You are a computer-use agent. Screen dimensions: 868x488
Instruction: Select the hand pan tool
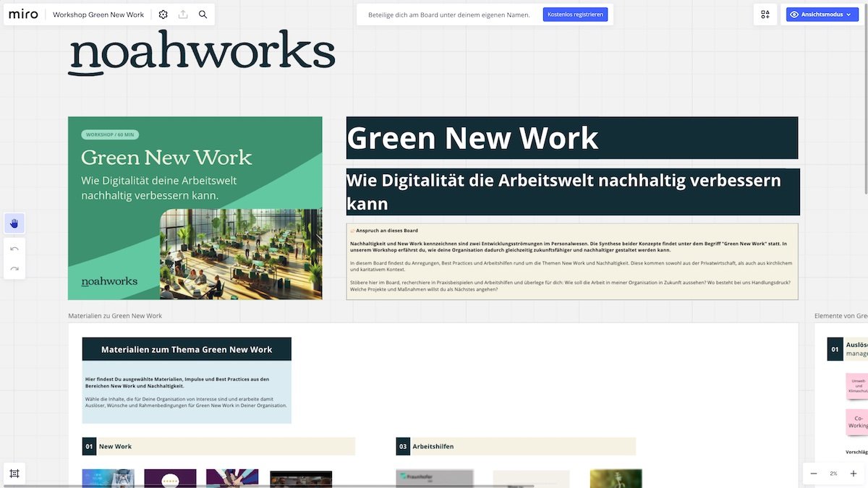(14, 223)
